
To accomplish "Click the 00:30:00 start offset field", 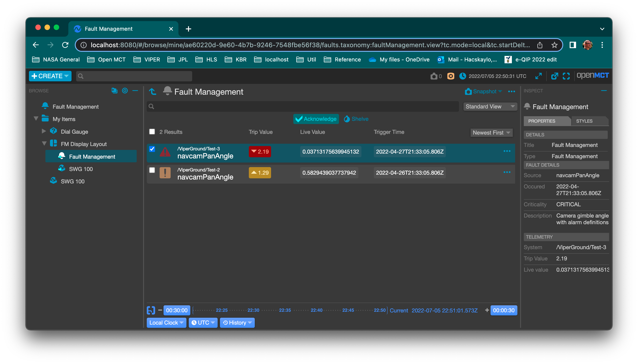I will pos(177,310).
